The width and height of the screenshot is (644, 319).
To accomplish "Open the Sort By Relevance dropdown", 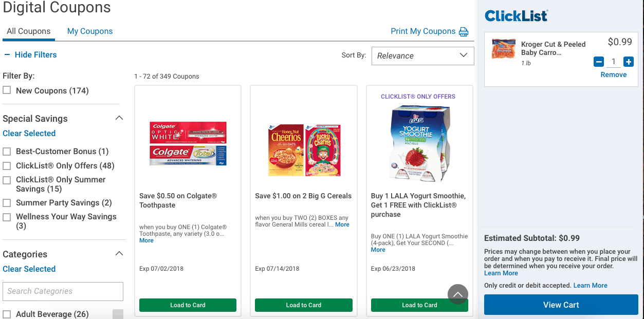I will point(422,55).
